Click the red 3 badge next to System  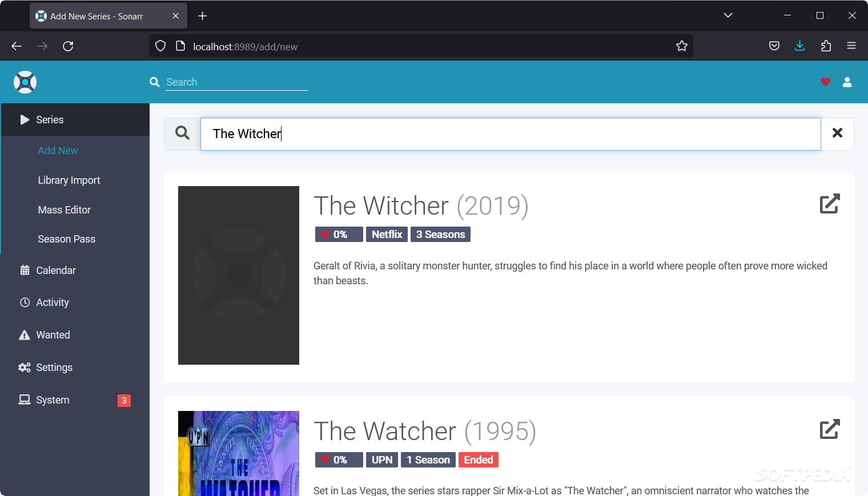click(124, 401)
